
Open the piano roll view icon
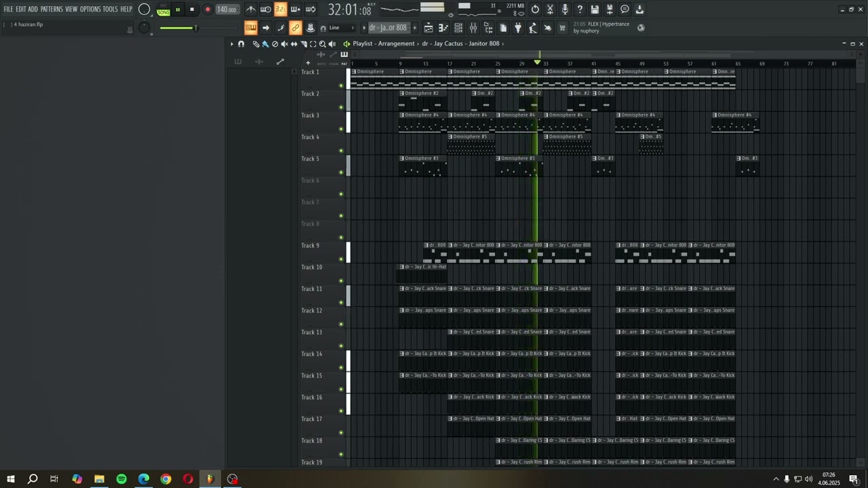click(x=443, y=28)
